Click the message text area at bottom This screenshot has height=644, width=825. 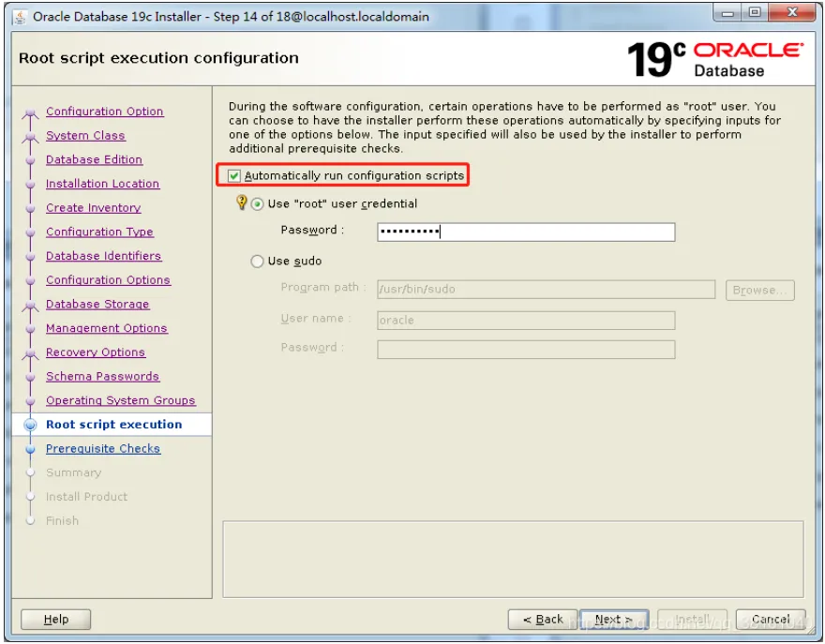513,560
